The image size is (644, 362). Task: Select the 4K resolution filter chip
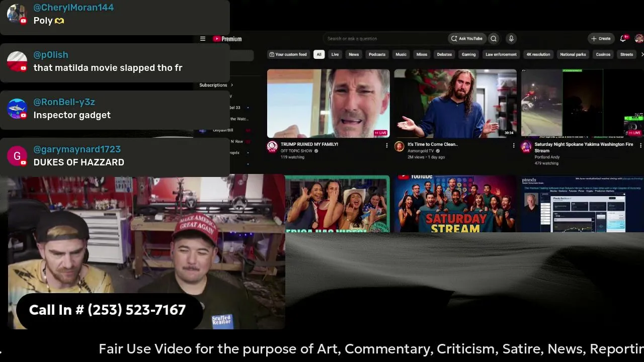(538, 54)
